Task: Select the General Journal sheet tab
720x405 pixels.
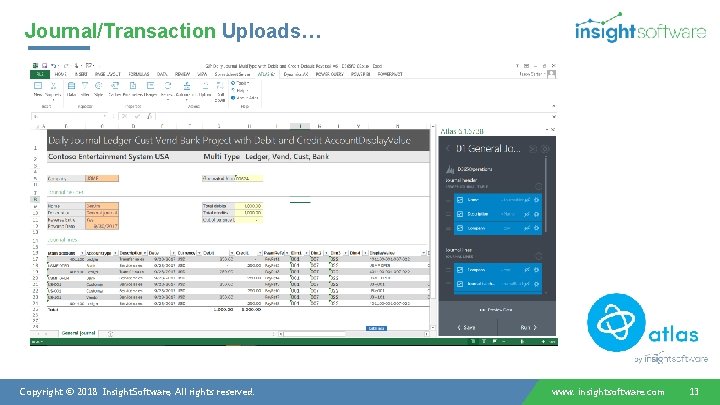Action: [x=79, y=333]
